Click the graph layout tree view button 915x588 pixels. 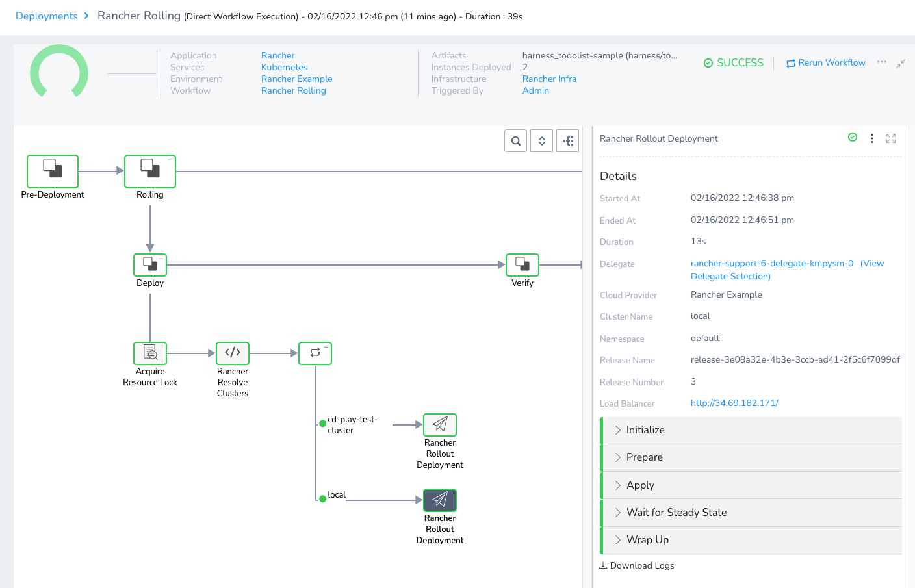coord(568,140)
